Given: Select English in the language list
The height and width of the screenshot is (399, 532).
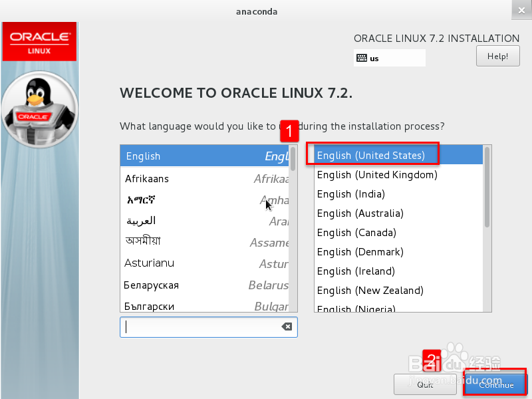Looking at the screenshot, I should click(199, 156).
